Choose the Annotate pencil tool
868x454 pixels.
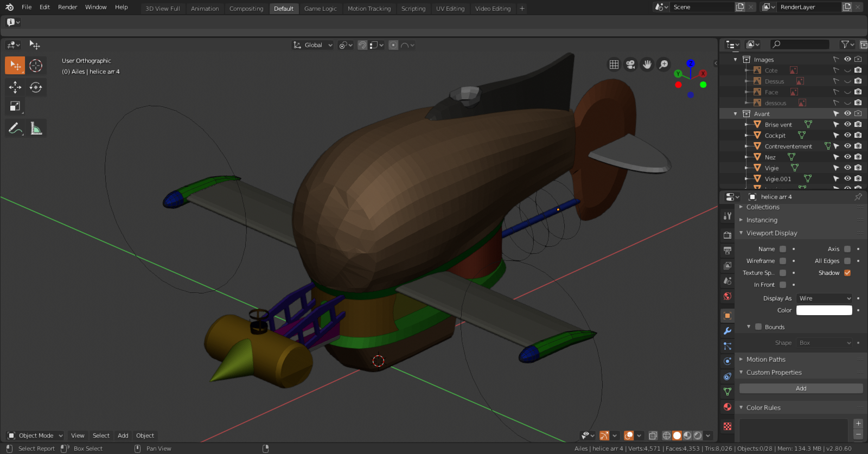[15, 129]
